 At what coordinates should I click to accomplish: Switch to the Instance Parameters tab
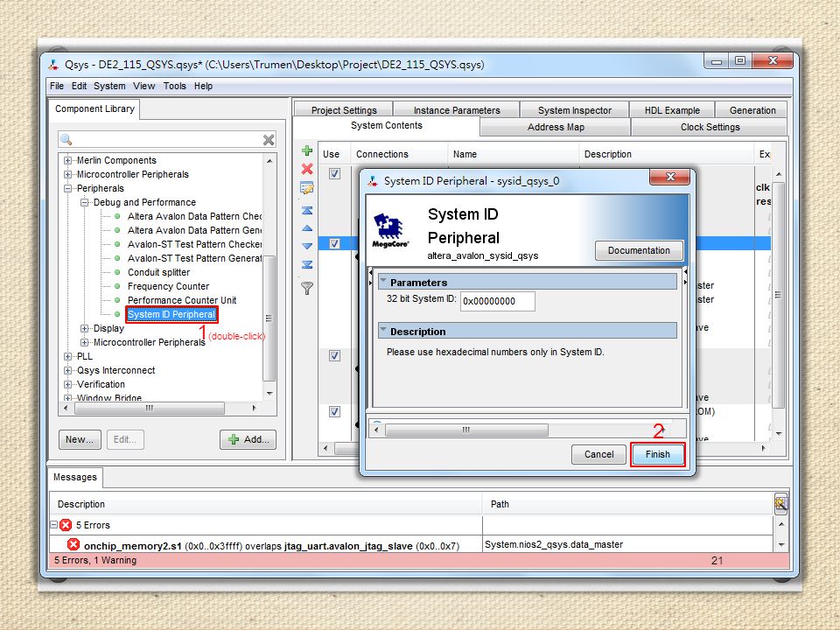click(x=457, y=110)
